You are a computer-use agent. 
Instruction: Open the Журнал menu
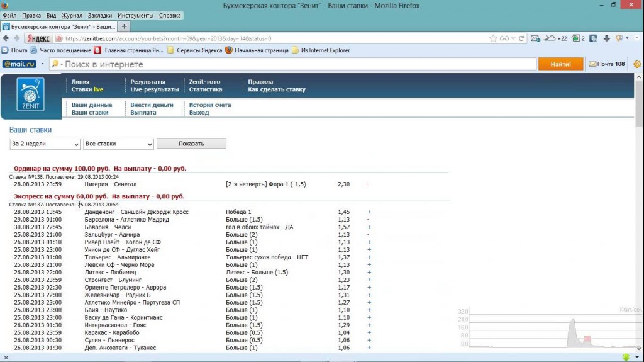point(72,16)
